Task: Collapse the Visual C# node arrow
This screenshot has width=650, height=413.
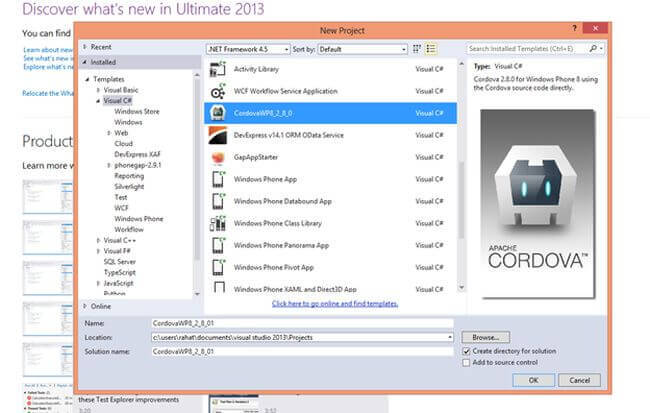Action: pos(98,101)
